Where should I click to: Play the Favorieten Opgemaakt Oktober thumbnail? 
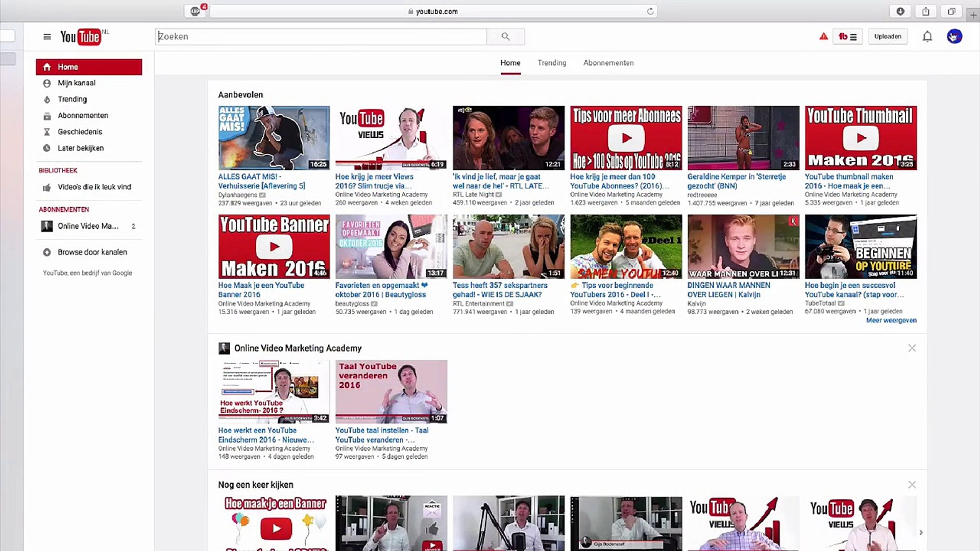[x=391, y=246]
